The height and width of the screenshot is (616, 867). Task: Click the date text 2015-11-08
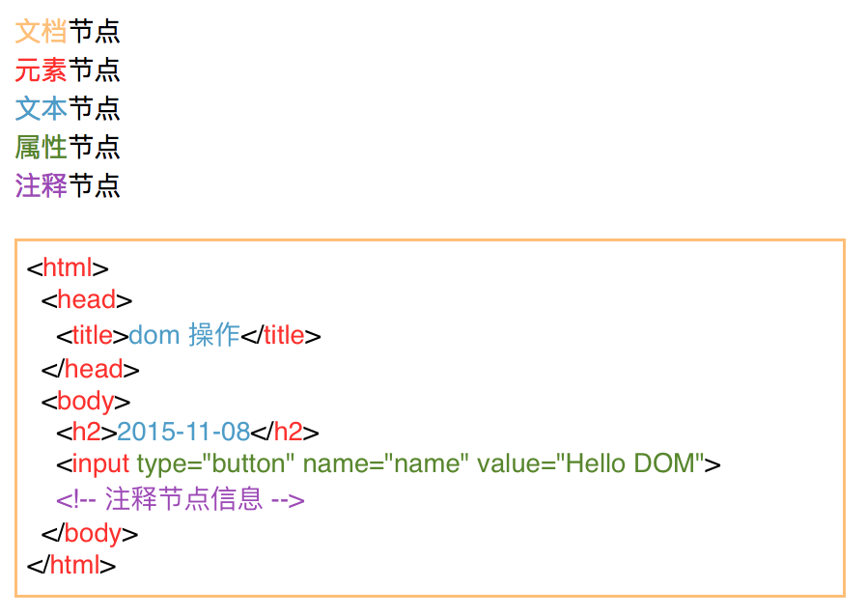[x=183, y=432]
